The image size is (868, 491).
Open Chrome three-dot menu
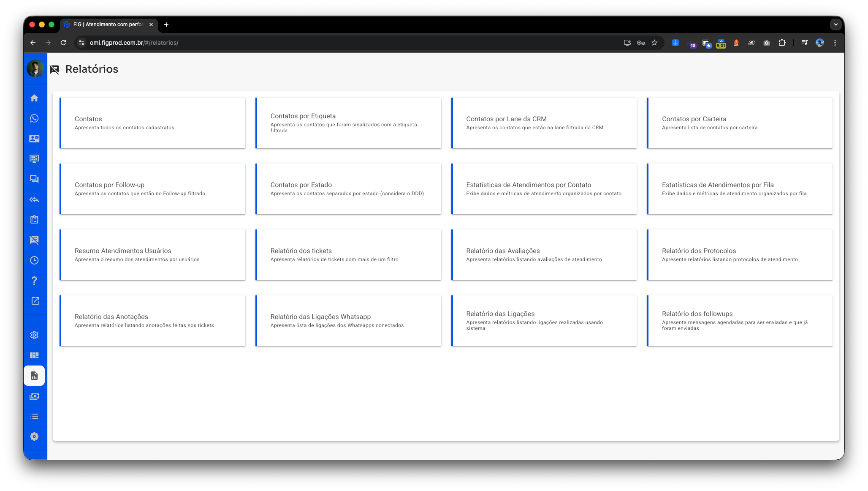pyautogui.click(x=835, y=43)
